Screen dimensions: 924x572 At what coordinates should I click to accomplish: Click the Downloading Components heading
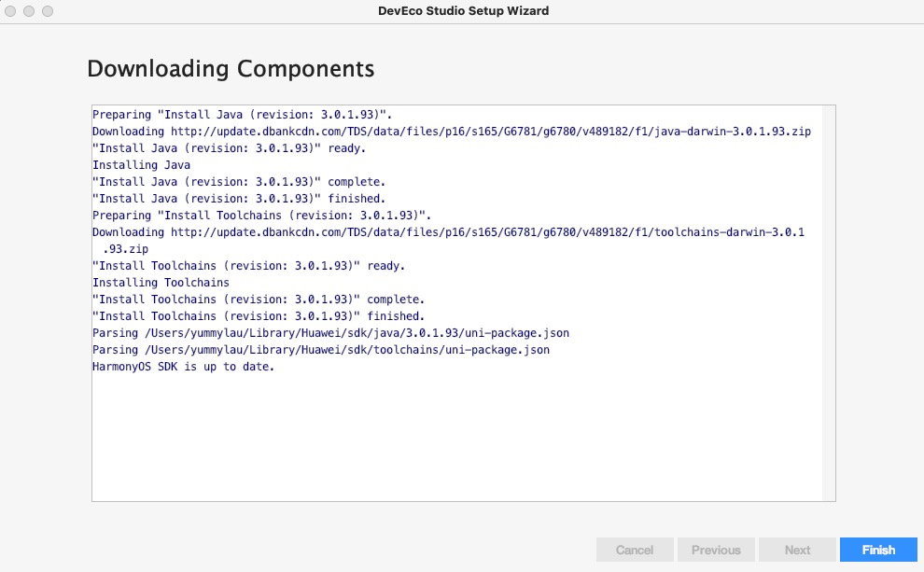click(x=231, y=68)
